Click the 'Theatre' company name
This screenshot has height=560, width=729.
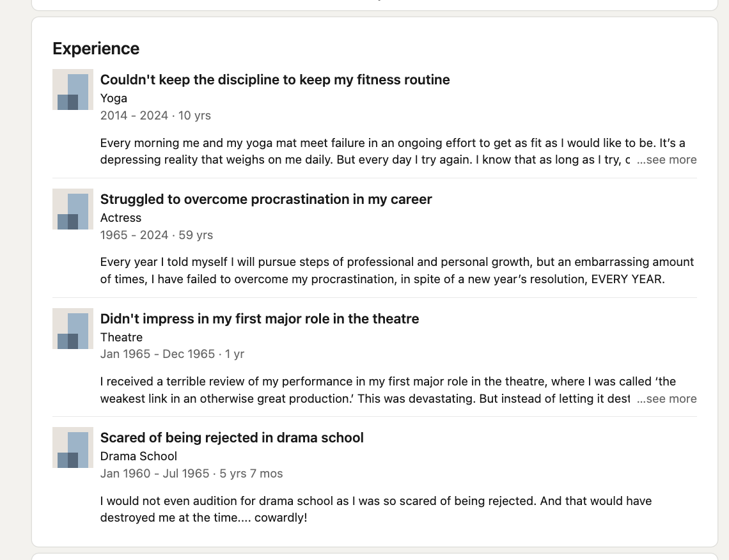pyautogui.click(x=121, y=338)
